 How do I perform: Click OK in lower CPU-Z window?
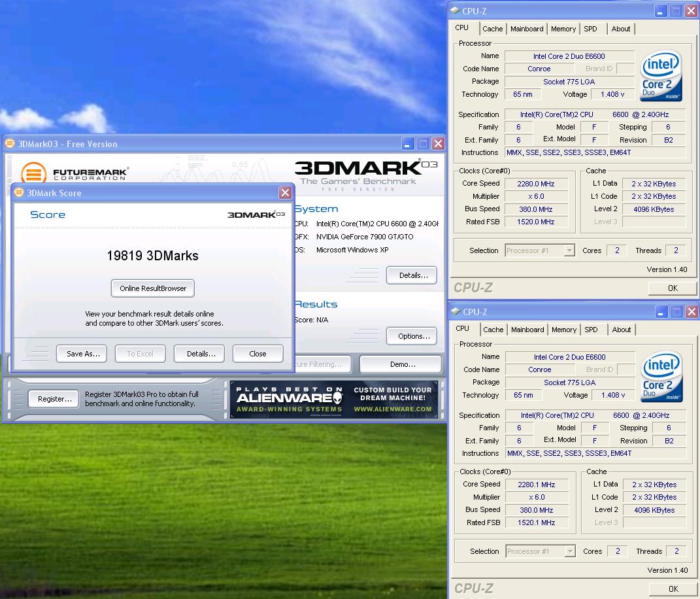(x=673, y=589)
